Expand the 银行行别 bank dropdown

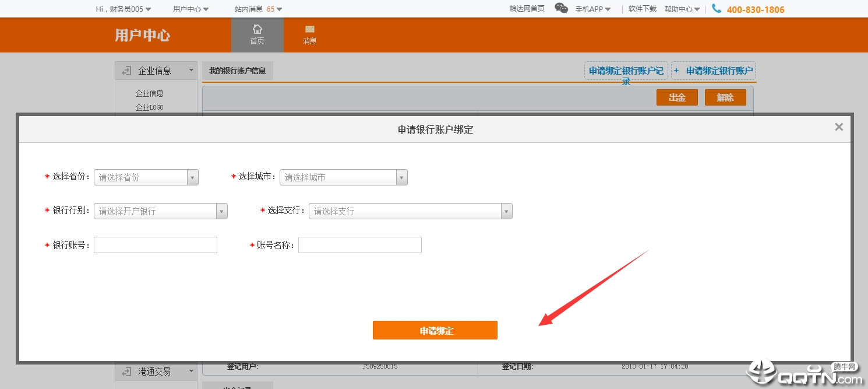click(160, 211)
